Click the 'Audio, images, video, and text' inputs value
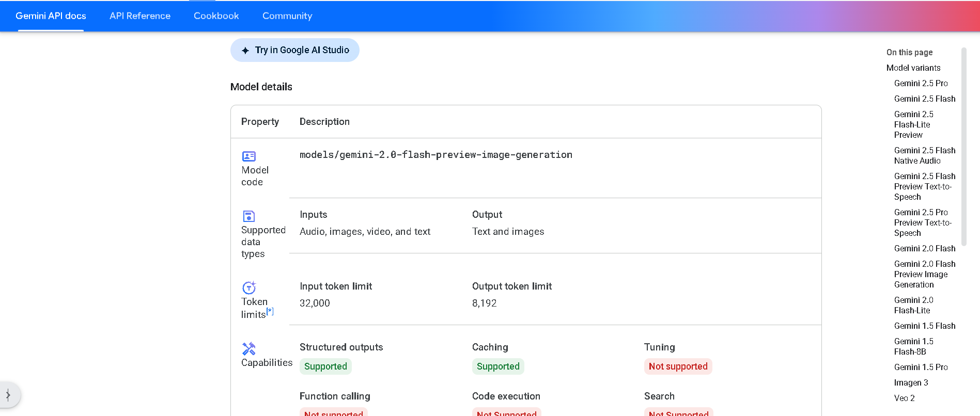980x416 pixels. coord(365,232)
